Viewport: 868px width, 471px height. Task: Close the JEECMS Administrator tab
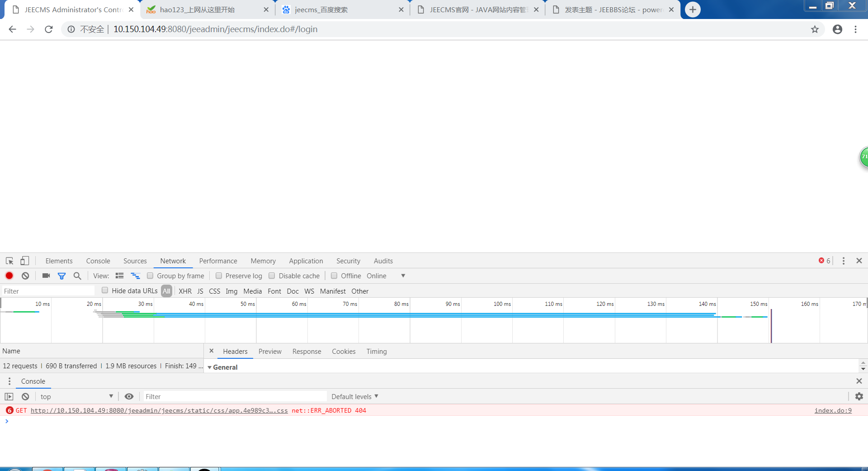[x=131, y=10]
